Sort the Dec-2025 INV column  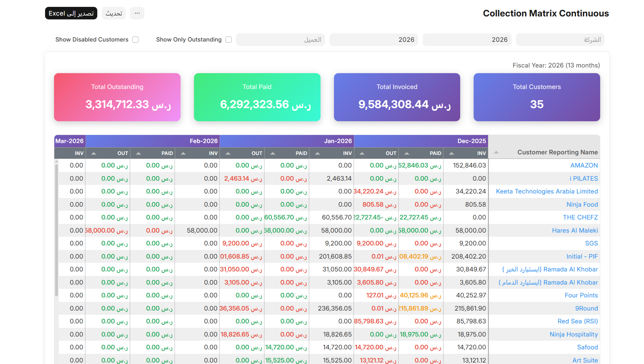click(451, 153)
